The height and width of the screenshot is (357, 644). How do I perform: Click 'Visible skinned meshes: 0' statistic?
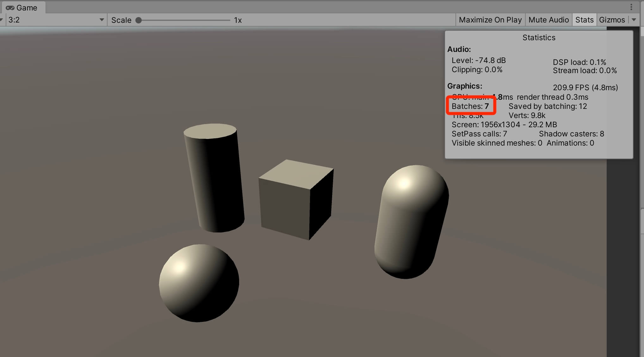497,143
